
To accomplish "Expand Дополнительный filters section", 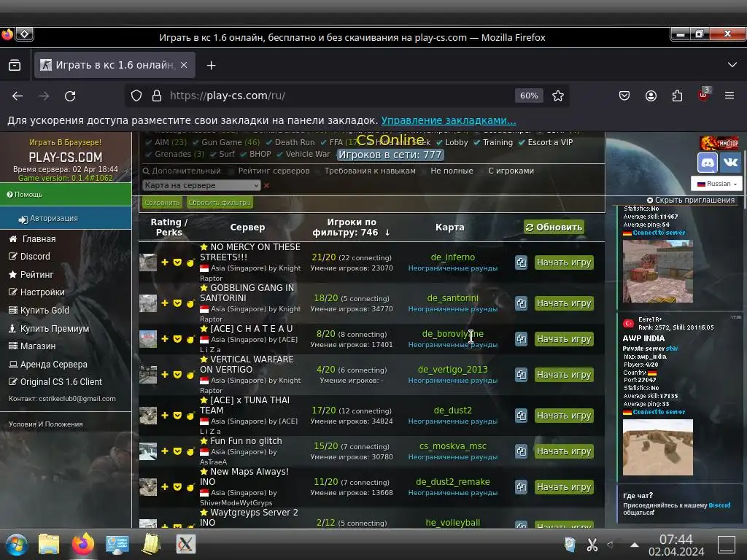I will click(x=182, y=171).
